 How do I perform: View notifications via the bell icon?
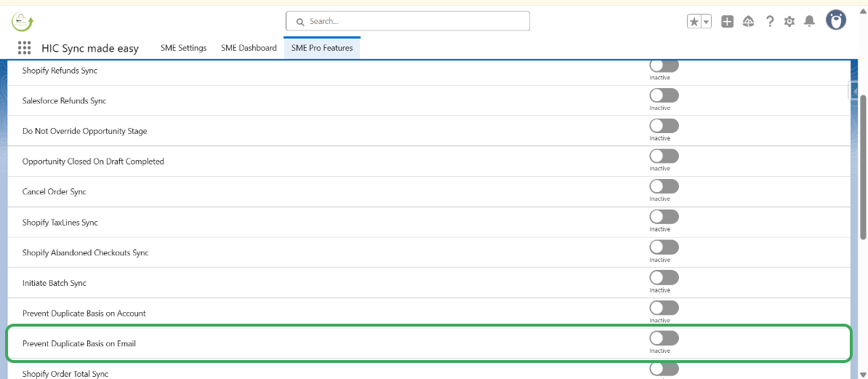[x=809, y=22]
